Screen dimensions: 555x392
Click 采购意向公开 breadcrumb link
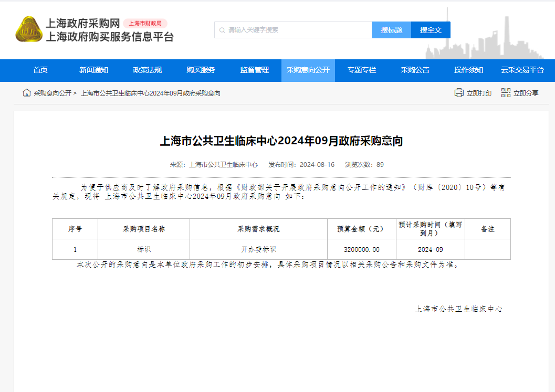[x=53, y=93]
